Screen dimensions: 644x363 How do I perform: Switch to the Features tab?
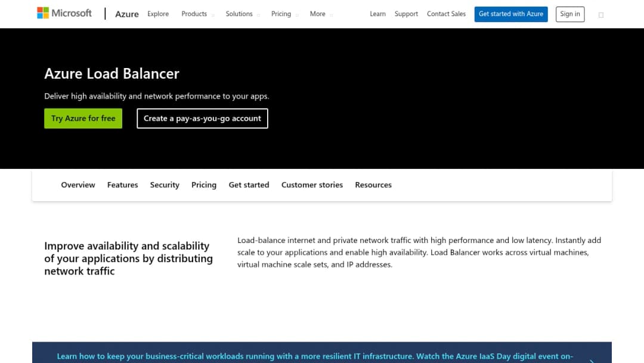pyautogui.click(x=122, y=185)
